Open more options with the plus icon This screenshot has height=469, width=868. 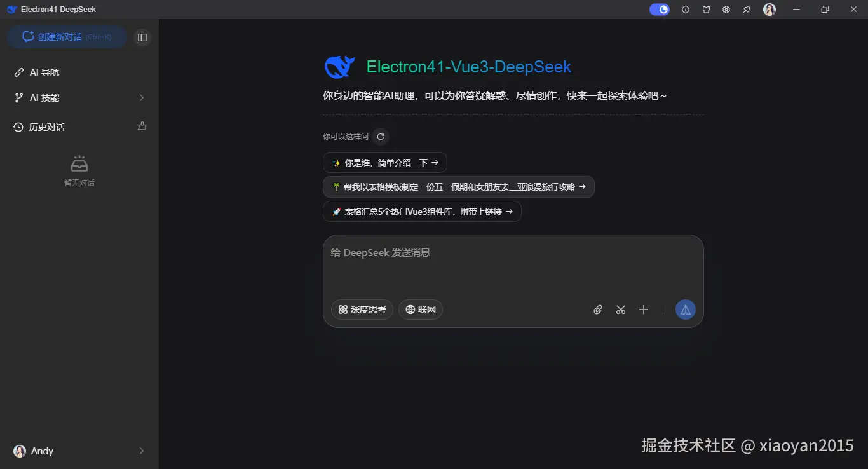(643, 309)
